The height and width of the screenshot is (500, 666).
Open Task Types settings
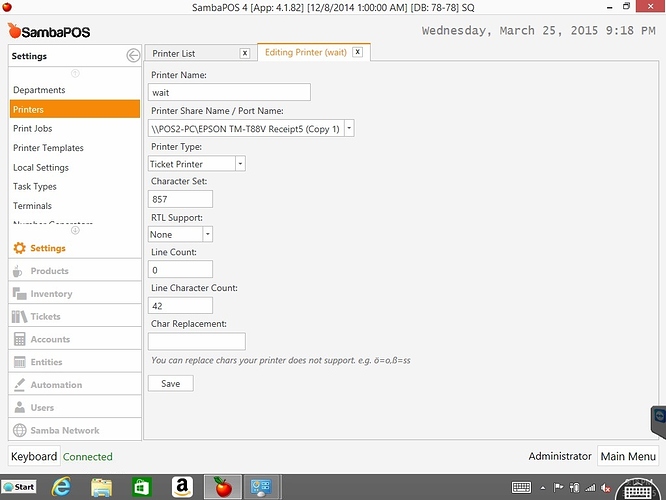pos(75,186)
